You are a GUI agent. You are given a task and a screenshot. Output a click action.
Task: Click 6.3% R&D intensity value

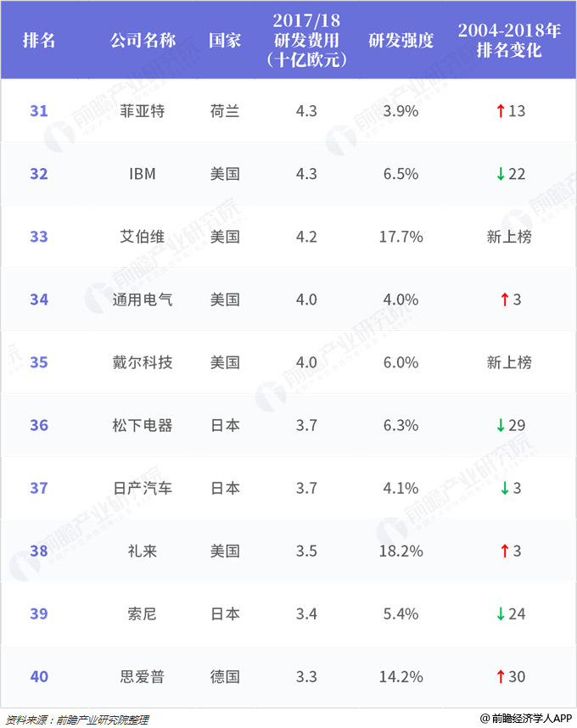[x=401, y=425]
